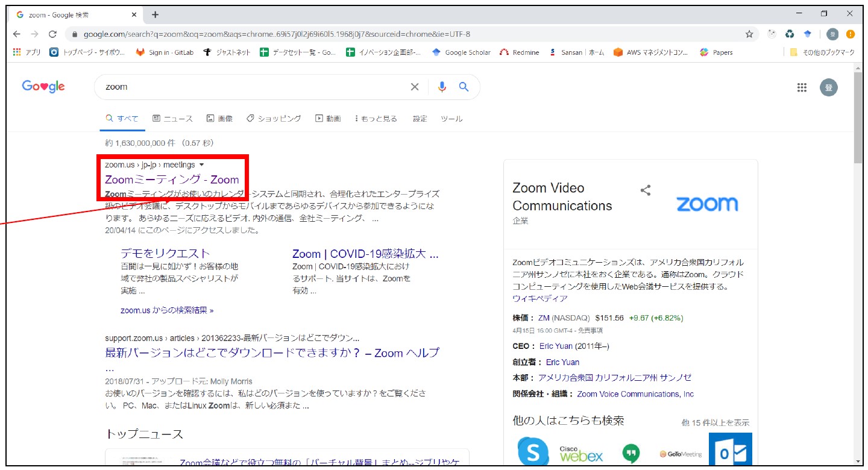Click 他 15 件以上を表示 link

point(715,423)
